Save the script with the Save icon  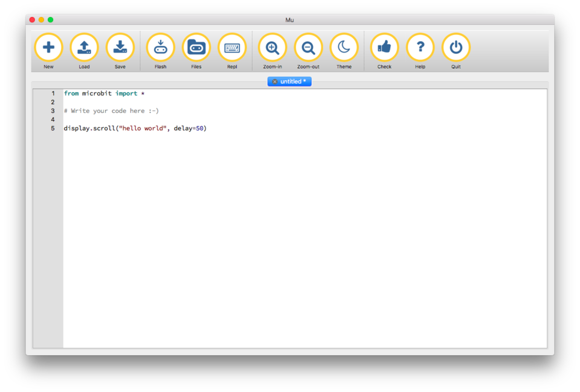click(x=120, y=47)
